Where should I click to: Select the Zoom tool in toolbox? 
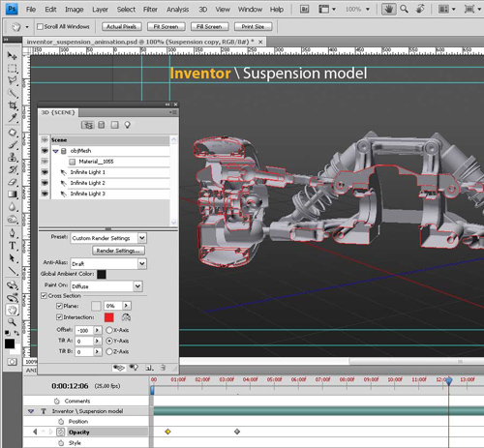pyautogui.click(x=13, y=322)
